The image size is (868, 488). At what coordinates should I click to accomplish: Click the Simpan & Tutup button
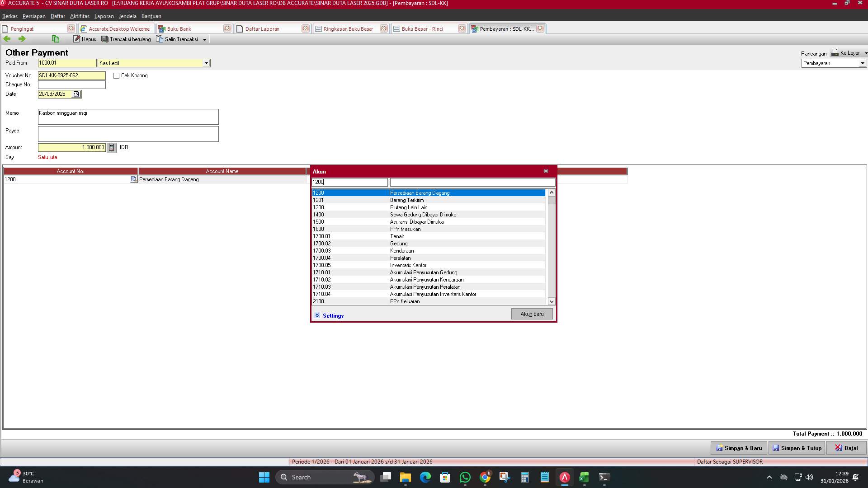point(797,448)
